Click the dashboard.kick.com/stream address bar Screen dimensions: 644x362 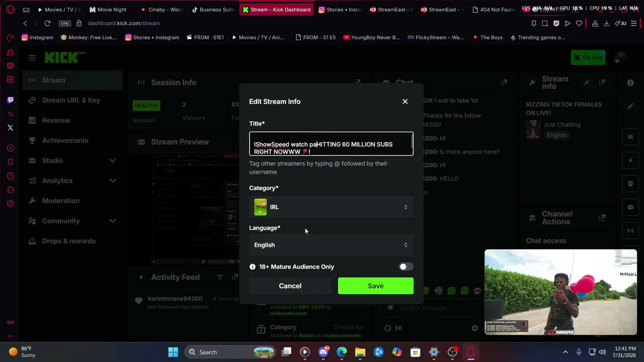124,23
